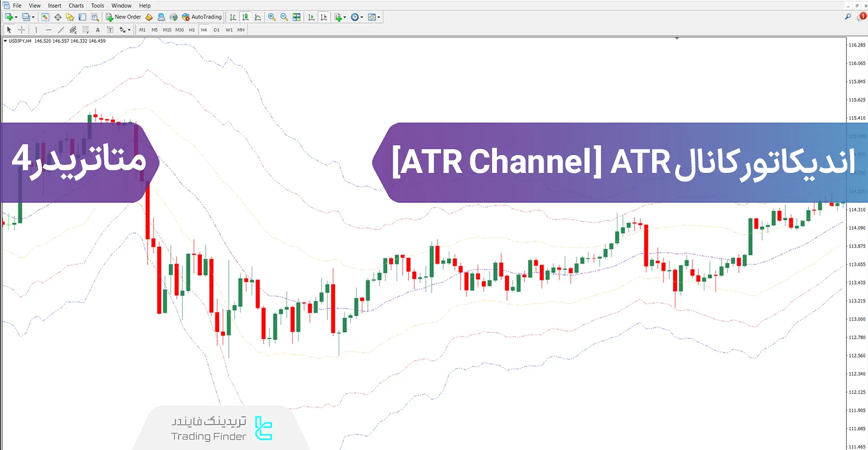The height and width of the screenshot is (450, 868).
Task: Toggle chart auto scroll
Action: (x=311, y=17)
